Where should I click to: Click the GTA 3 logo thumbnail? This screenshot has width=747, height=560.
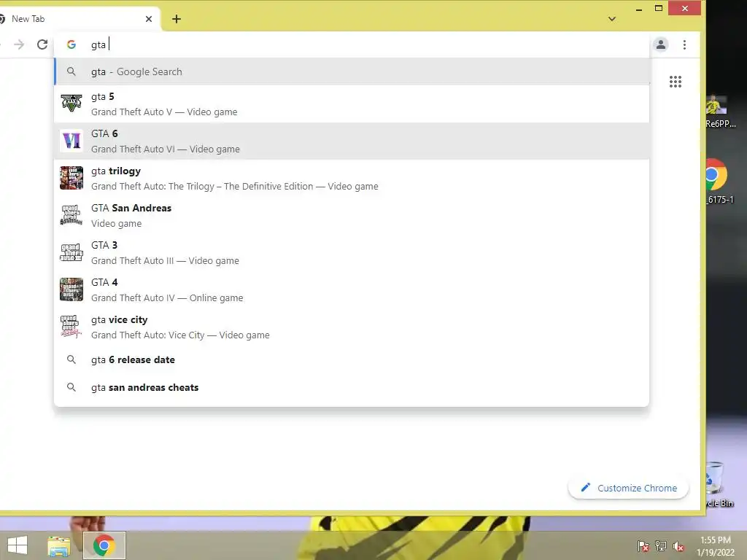tap(71, 252)
